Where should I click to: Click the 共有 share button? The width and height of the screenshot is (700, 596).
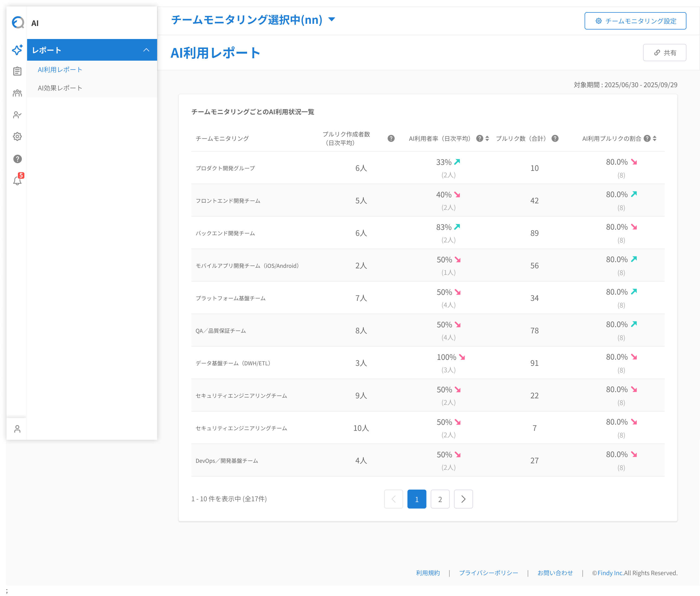664,53
